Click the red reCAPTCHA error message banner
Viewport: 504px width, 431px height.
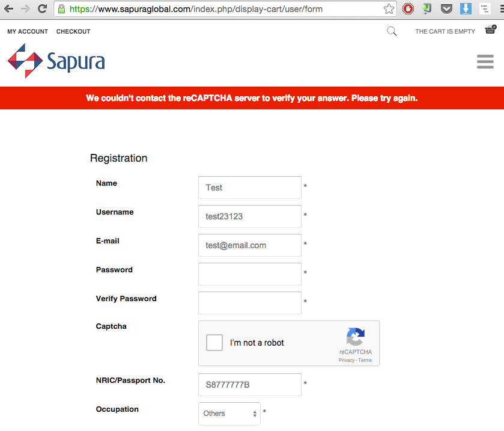[x=252, y=98]
